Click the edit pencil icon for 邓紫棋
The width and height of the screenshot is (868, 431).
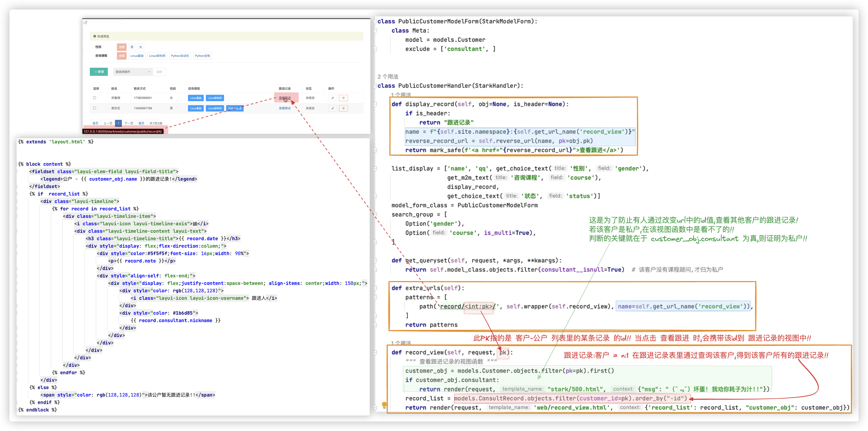point(332,98)
